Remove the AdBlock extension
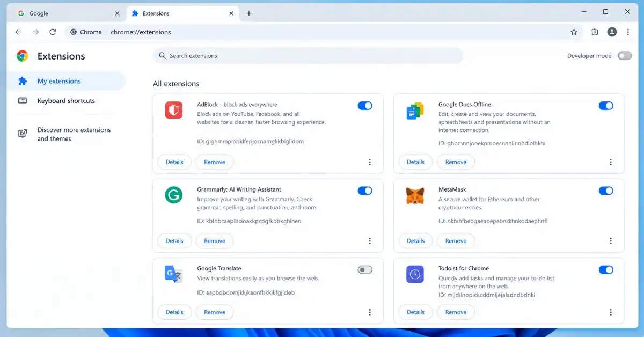This screenshot has height=337, width=644. click(x=215, y=162)
